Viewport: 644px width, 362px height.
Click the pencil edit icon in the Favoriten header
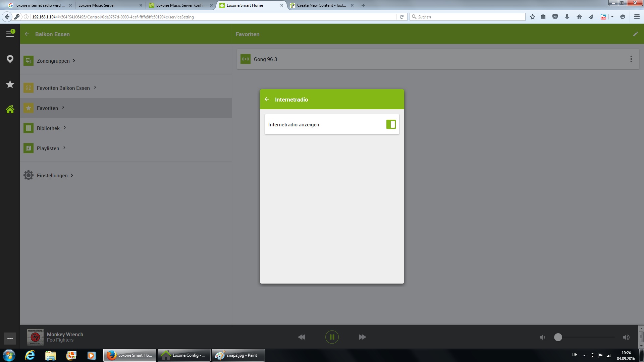click(635, 34)
